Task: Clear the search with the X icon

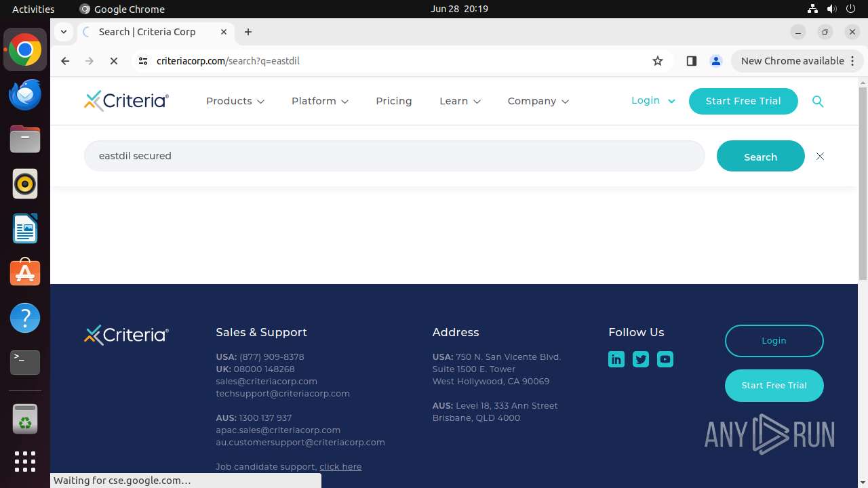Action: click(x=820, y=157)
